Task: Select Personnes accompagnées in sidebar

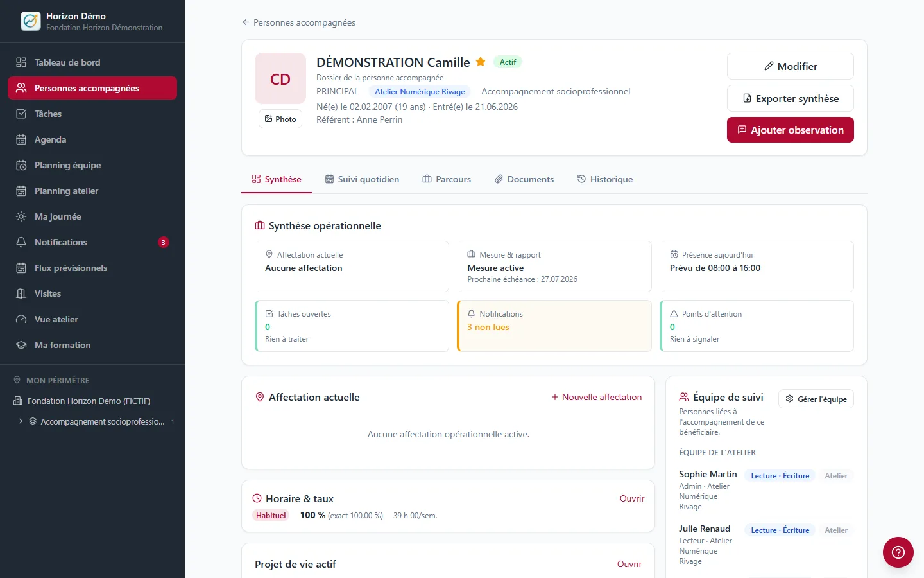Action: coord(92,88)
